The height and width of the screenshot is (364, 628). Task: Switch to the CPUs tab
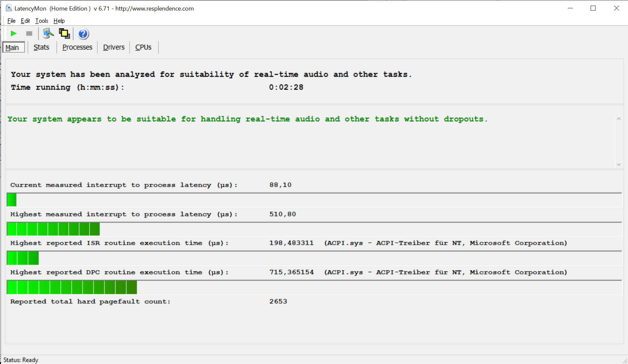pyautogui.click(x=143, y=47)
